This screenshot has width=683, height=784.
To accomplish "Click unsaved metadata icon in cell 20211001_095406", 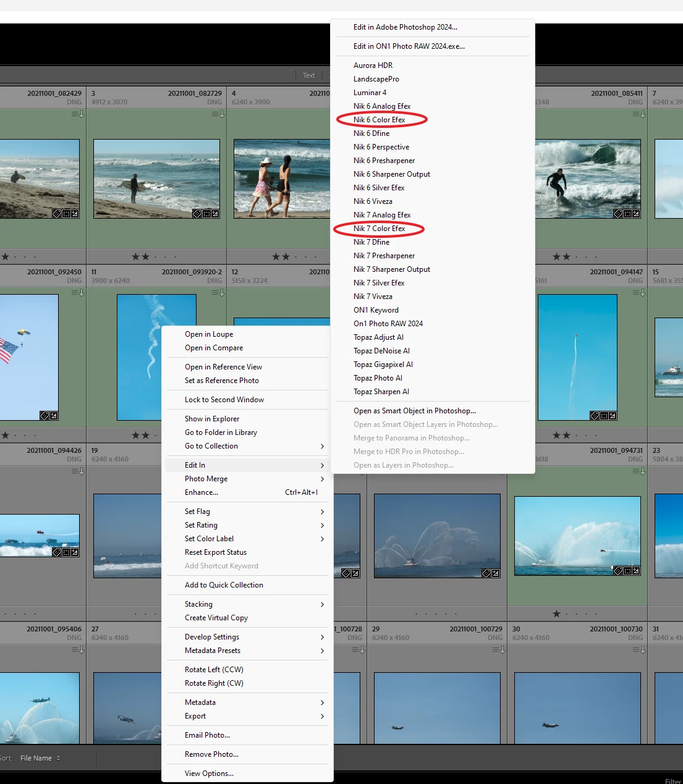I will [x=77, y=650].
